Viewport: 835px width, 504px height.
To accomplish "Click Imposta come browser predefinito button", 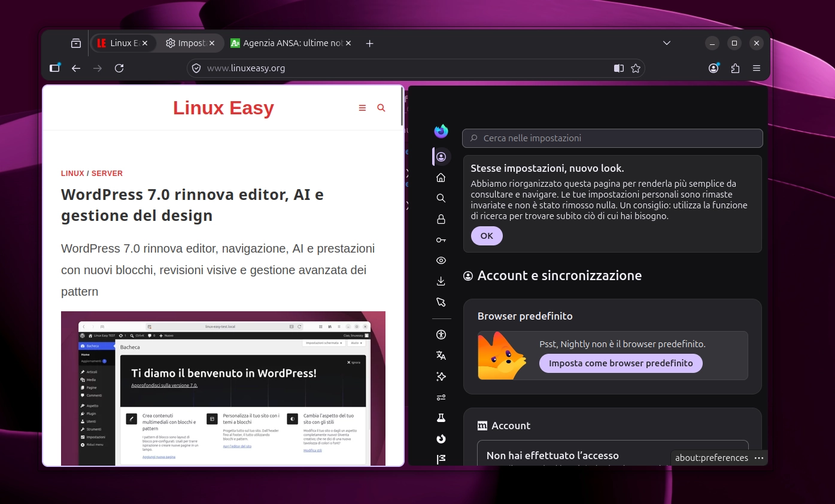I will coord(621,363).
